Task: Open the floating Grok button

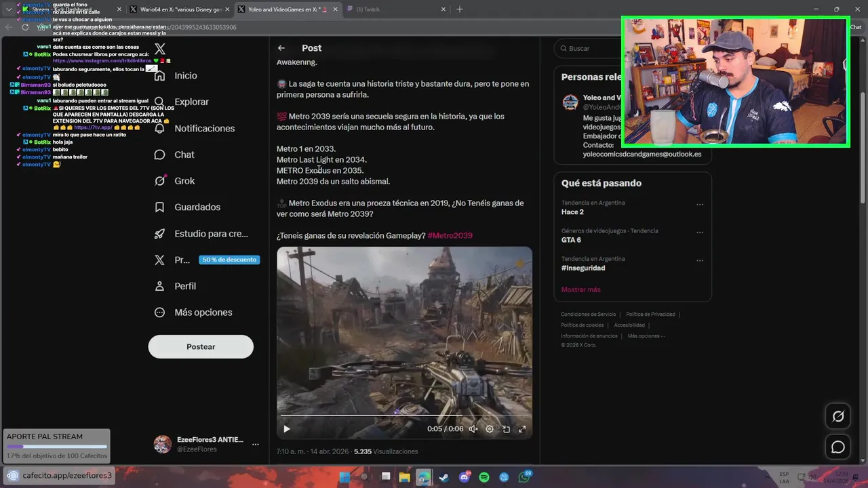Action: click(838, 416)
